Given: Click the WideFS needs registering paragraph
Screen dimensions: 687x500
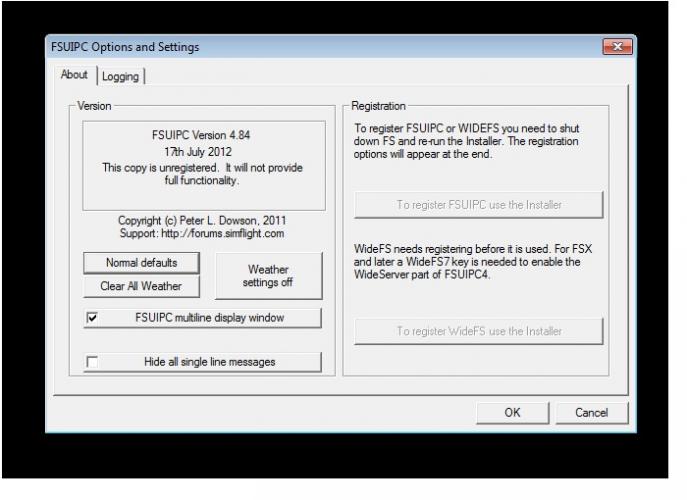Looking at the screenshot, I should [x=473, y=262].
